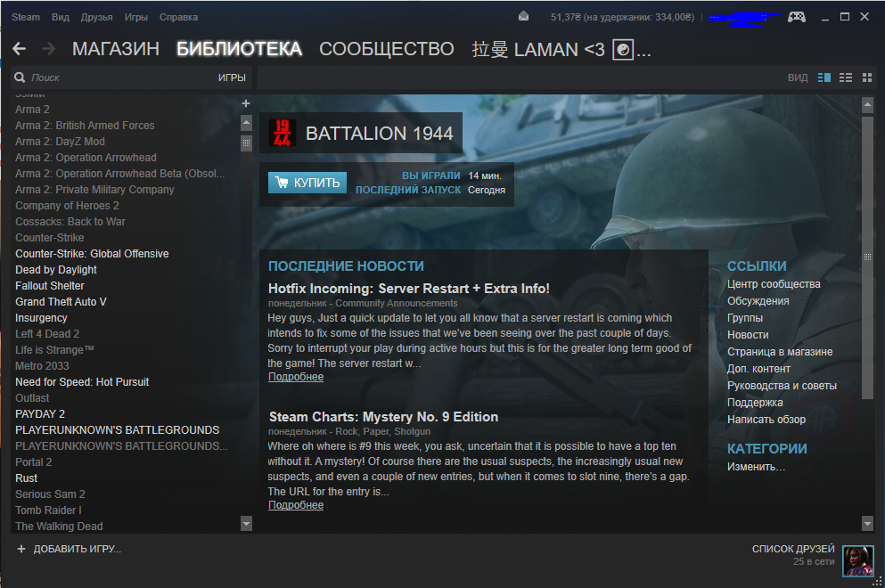The height and width of the screenshot is (588, 885).
Task: Open Страница в магазине link
Action: [x=780, y=352]
